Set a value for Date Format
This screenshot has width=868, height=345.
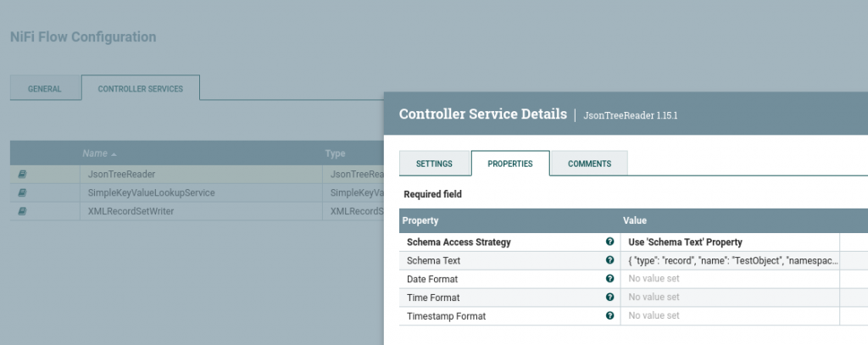pos(729,278)
